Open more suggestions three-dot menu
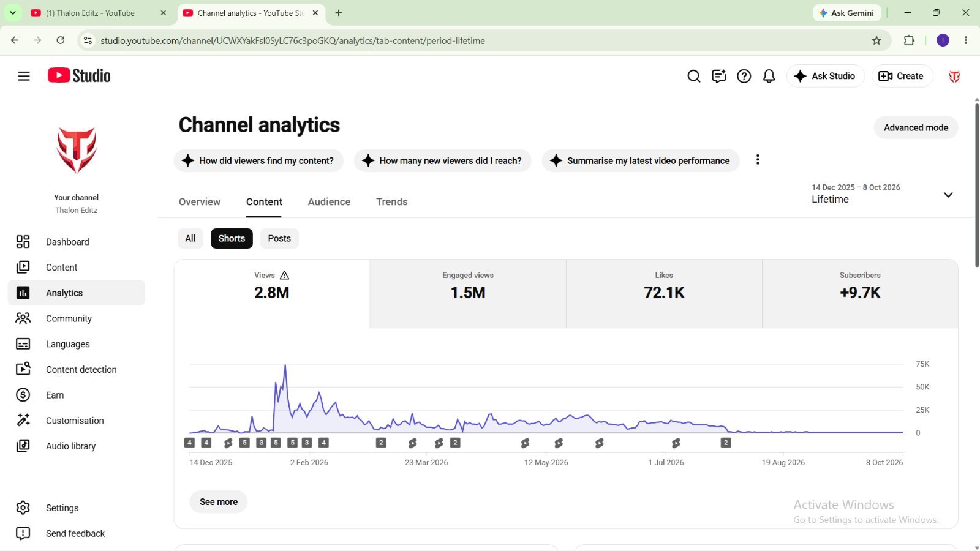Screen dimensions: 980x551 pyautogui.click(x=758, y=160)
